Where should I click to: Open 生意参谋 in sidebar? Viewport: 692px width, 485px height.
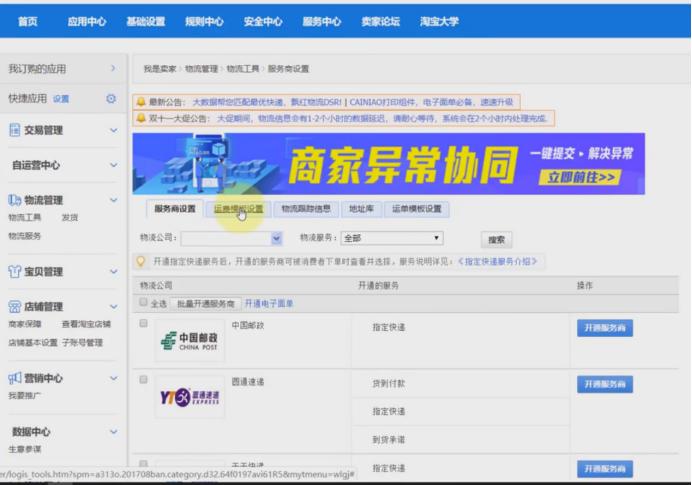(x=25, y=449)
